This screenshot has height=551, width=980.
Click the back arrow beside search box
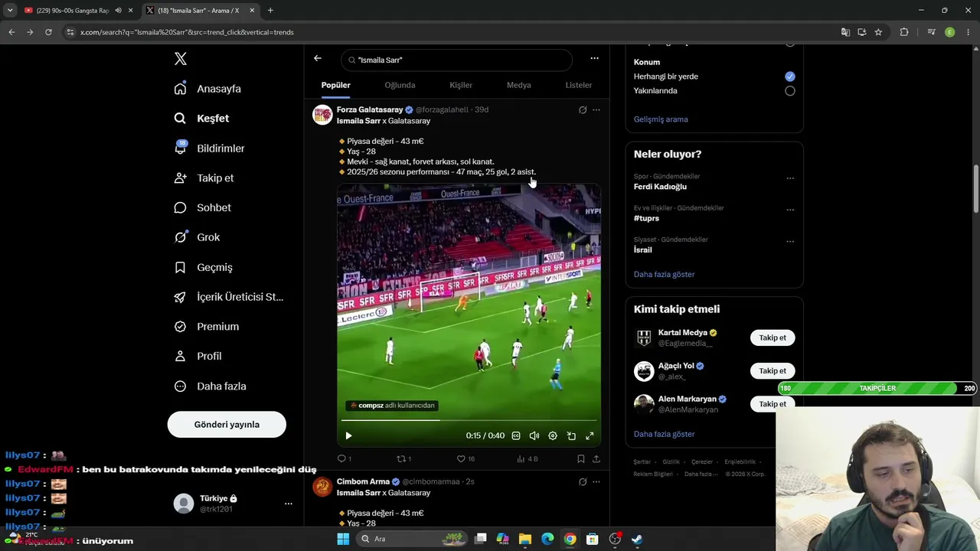[x=318, y=59]
